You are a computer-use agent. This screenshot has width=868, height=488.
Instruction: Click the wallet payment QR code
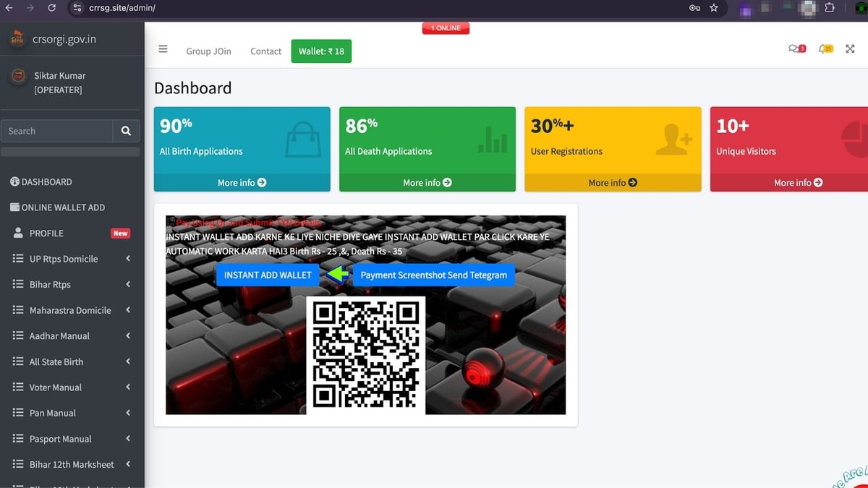(366, 355)
